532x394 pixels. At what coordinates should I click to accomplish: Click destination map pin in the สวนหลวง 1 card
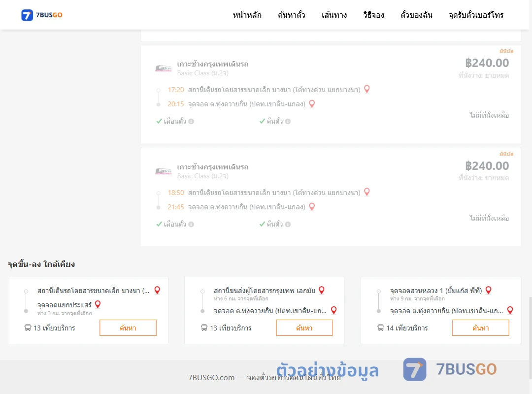(x=510, y=310)
